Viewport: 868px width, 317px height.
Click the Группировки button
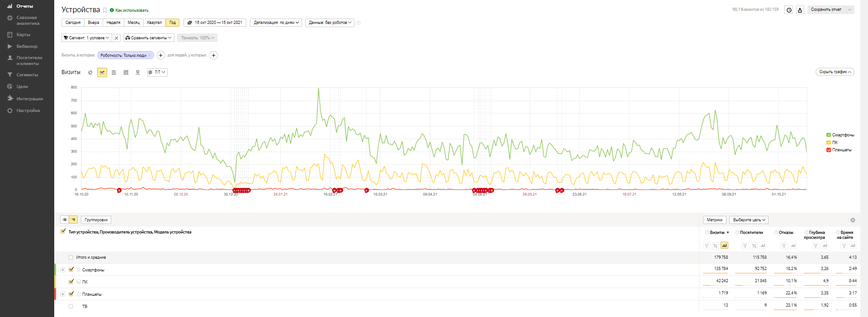[x=96, y=220]
